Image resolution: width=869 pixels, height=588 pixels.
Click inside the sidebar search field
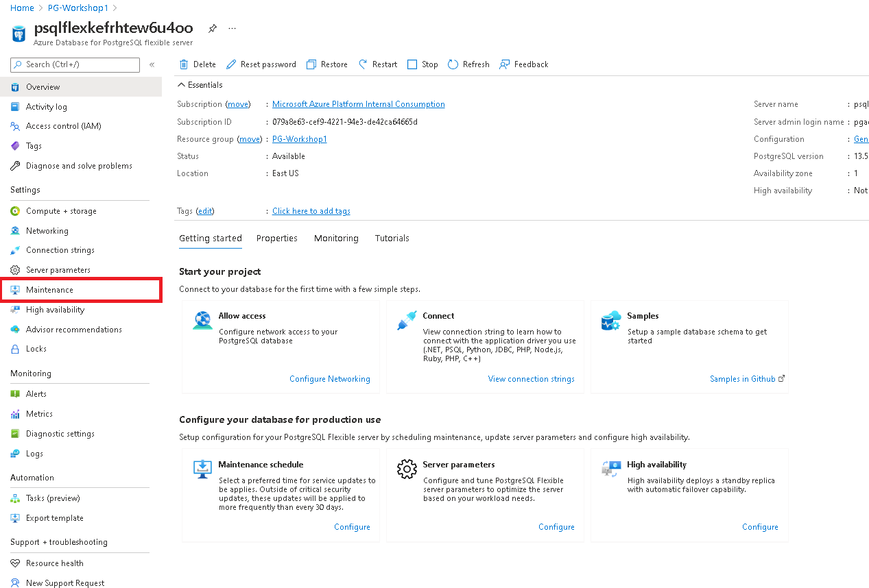[74, 64]
